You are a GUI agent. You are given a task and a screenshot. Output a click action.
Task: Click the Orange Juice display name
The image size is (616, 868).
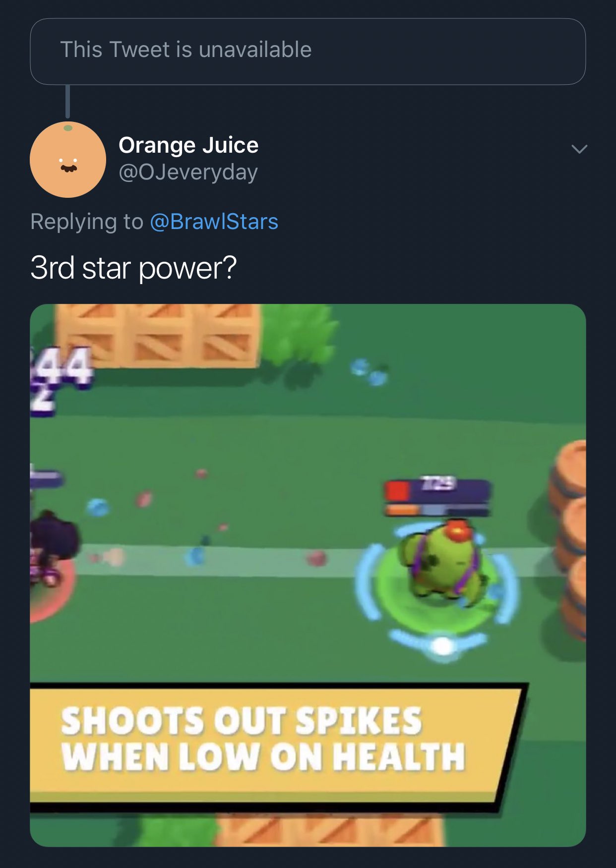click(188, 145)
